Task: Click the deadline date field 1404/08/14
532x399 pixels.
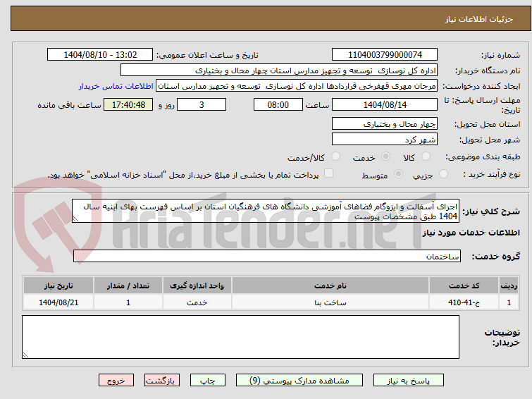Action: coord(385,104)
